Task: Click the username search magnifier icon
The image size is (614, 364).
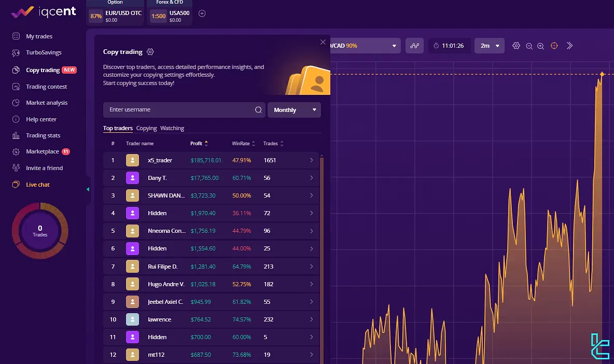Action: coord(258,110)
